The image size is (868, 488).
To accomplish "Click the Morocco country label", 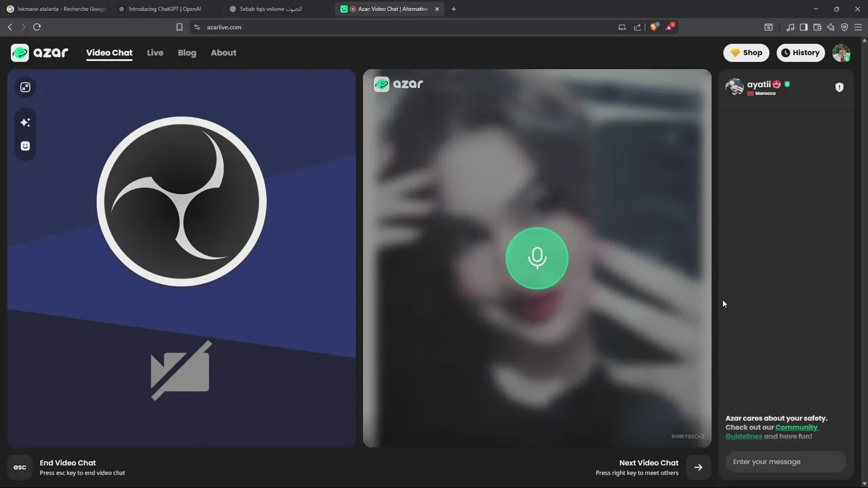I will [762, 94].
